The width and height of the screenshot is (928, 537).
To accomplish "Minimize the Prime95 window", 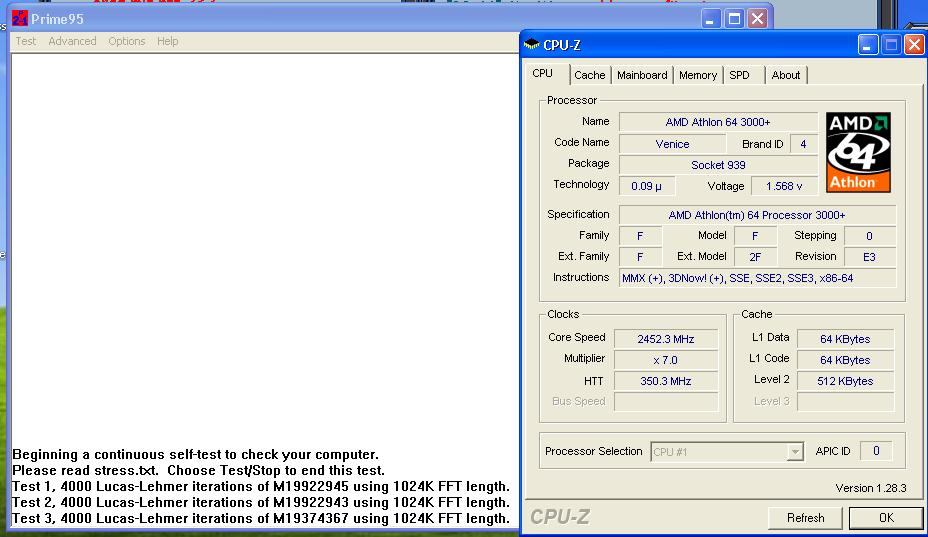I will pyautogui.click(x=710, y=19).
